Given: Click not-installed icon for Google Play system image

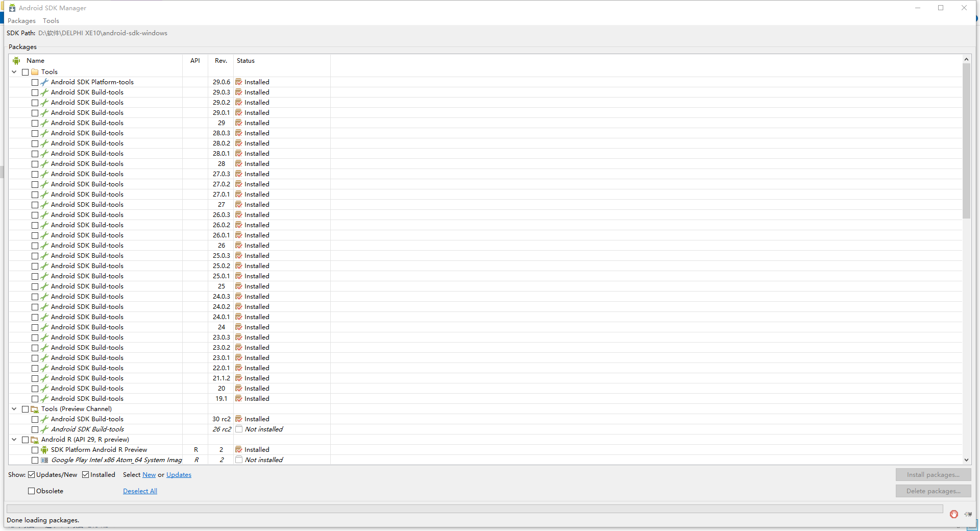Looking at the screenshot, I should [x=239, y=460].
